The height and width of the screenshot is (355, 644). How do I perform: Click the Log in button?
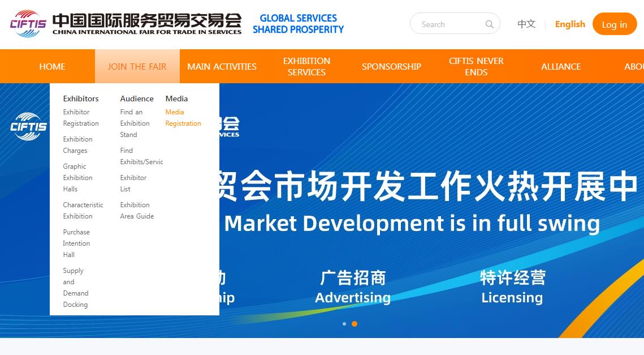615,24
